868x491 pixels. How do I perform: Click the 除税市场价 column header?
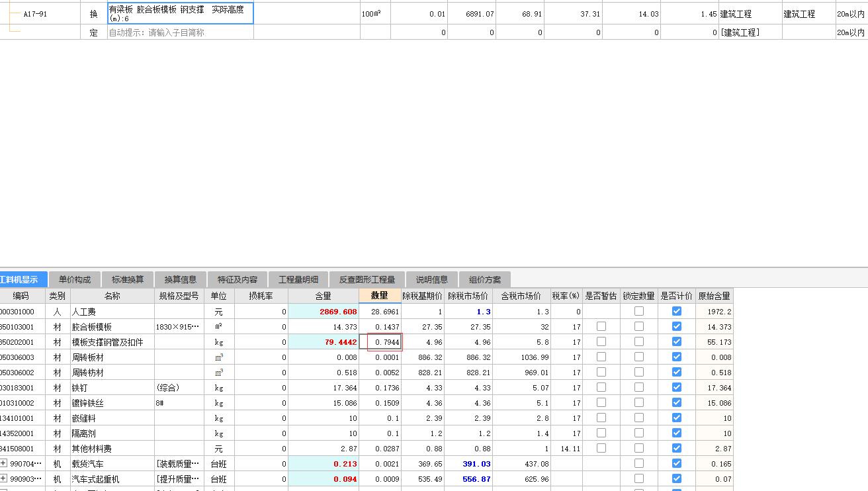[468, 296]
